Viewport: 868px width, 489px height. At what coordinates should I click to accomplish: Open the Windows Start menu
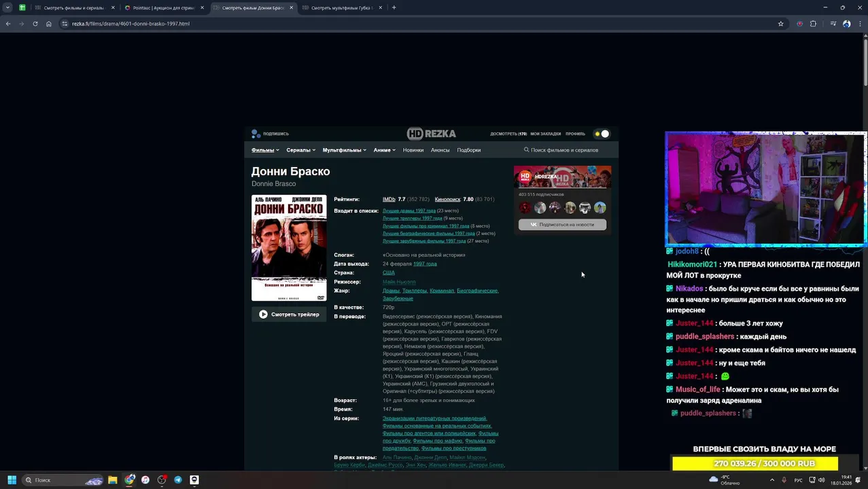(12, 479)
